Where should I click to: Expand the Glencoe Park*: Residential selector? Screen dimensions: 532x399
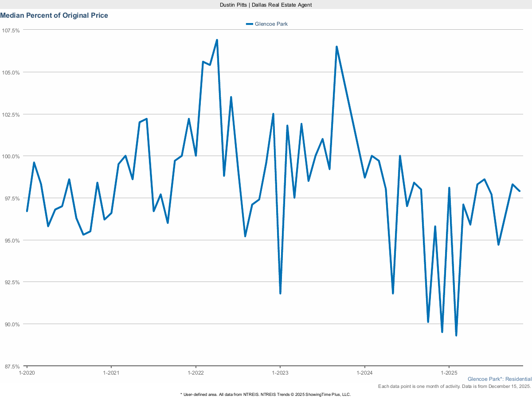[x=500, y=379]
